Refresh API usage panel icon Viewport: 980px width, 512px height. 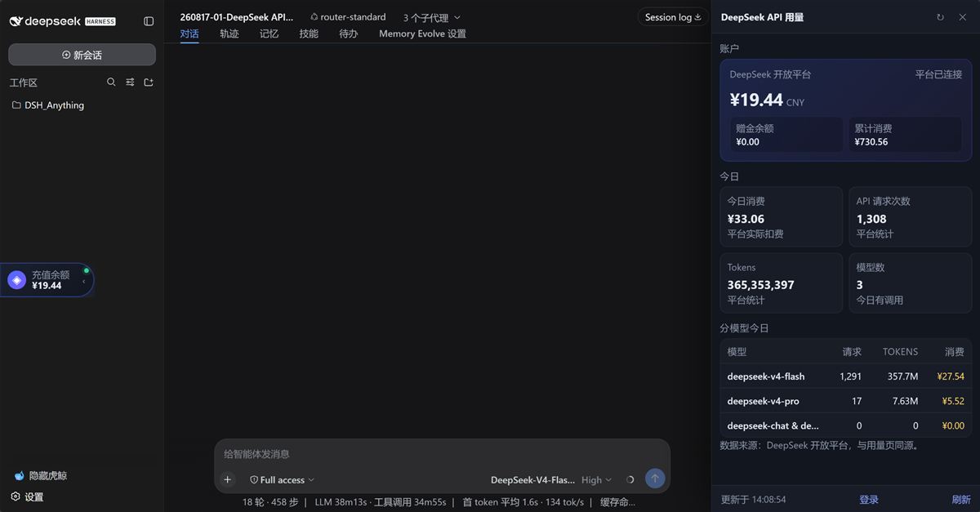pyautogui.click(x=940, y=17)
